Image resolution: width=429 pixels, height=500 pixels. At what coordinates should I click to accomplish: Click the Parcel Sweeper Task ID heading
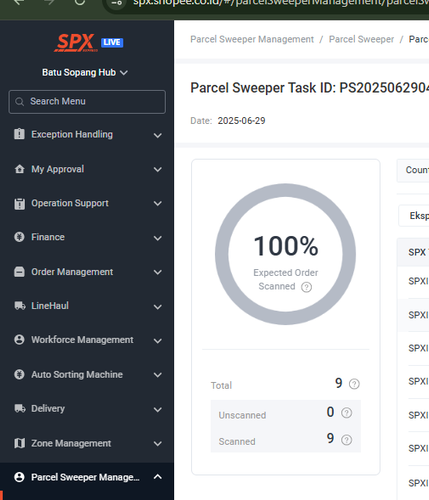[x=309, y=88]
